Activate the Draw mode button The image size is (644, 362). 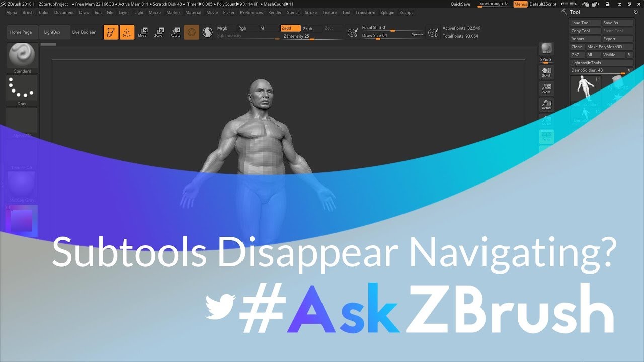coord(127,32)
